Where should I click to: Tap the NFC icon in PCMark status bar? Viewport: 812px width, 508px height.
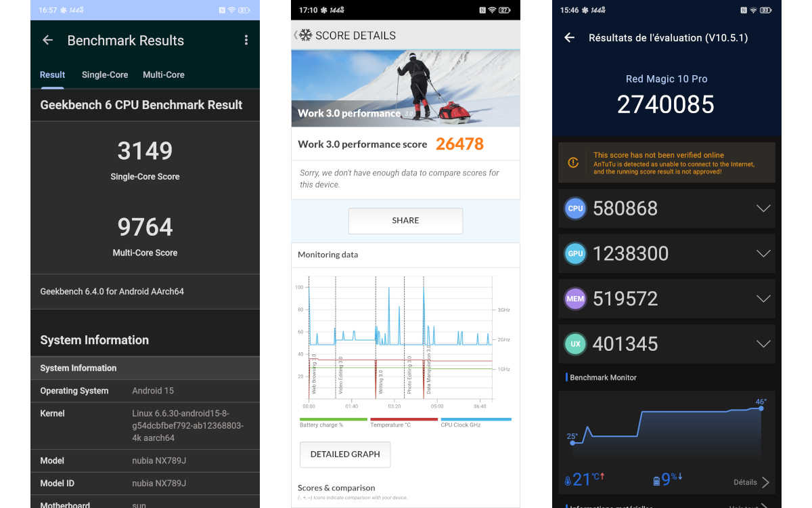[x=482, y=10]
